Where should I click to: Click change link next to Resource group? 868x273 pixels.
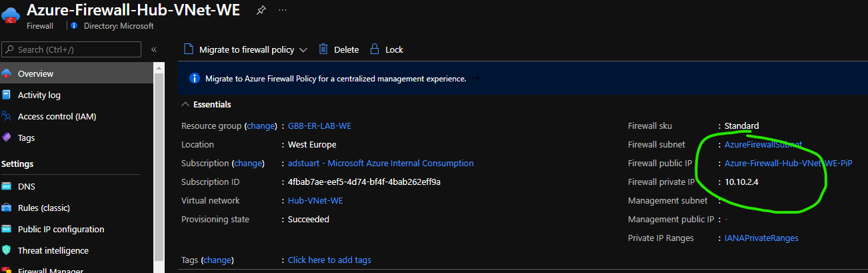261,125
